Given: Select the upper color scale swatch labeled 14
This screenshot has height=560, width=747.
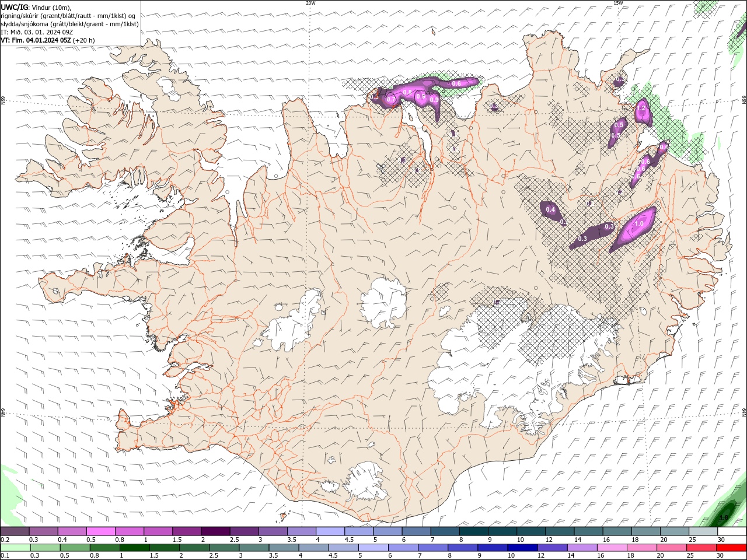Looking at the screenshot, I should (x=589, y=531).
